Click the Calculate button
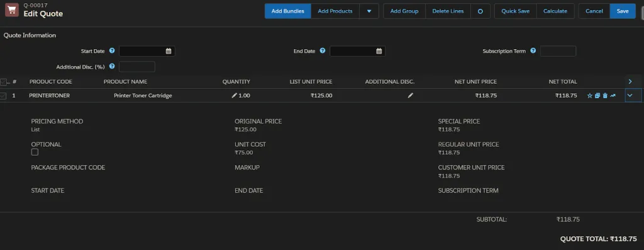The width and height of the screenshot is (644, 250). (x=555, y=11)
